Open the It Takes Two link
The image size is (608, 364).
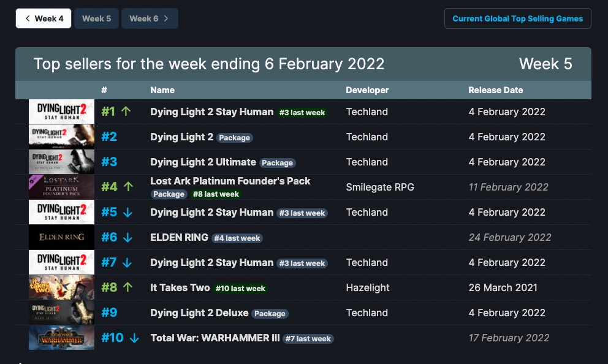coord(180,287)
